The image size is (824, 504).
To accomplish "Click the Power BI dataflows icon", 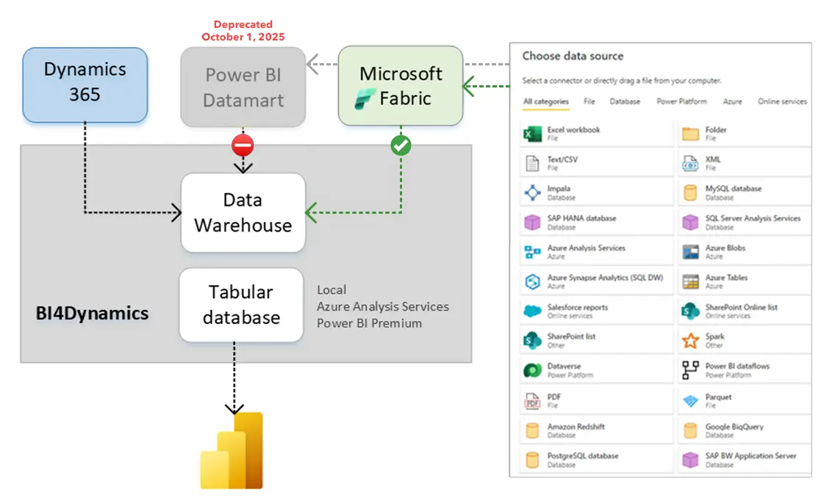I will pos(690,370).
